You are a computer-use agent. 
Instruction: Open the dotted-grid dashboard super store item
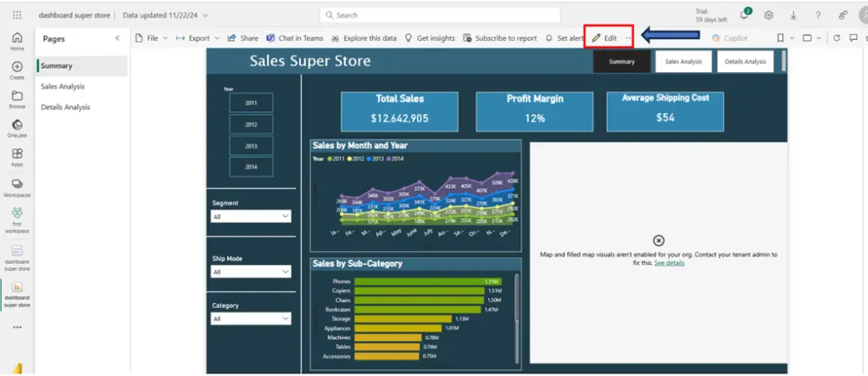(17, 258)
